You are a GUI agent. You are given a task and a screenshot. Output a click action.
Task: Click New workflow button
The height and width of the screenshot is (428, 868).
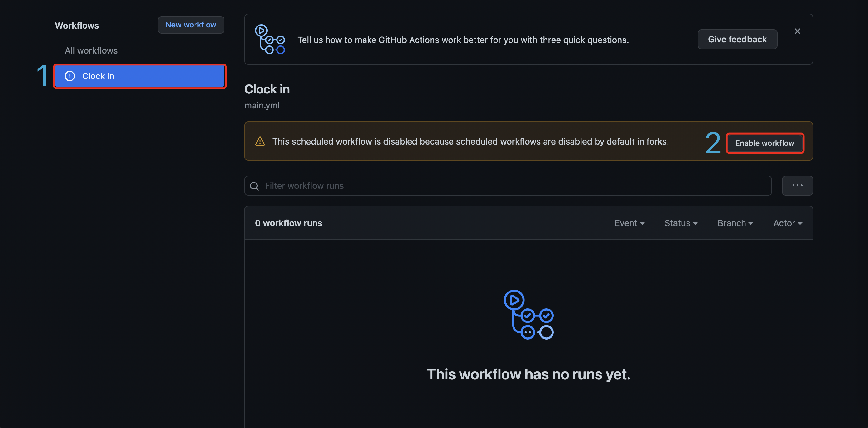point(190,24)
